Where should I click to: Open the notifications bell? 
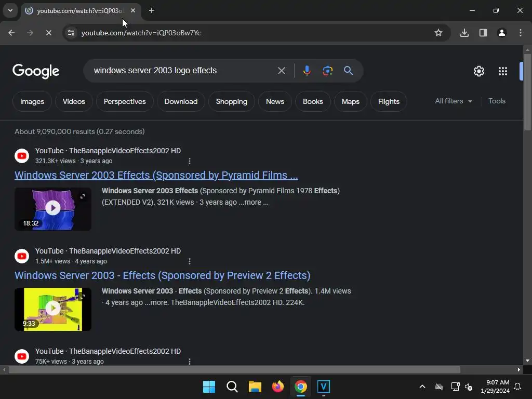[518, 387]
